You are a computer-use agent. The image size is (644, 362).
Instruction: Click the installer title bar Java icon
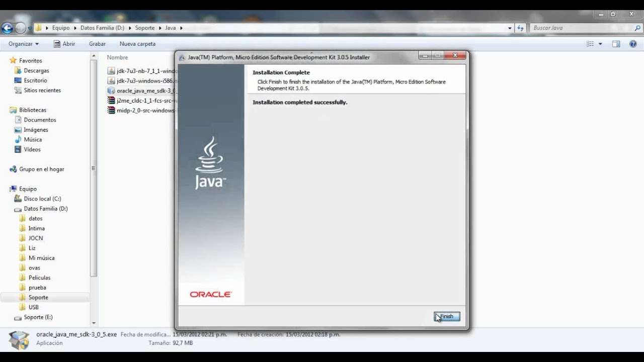pos(182,57)
